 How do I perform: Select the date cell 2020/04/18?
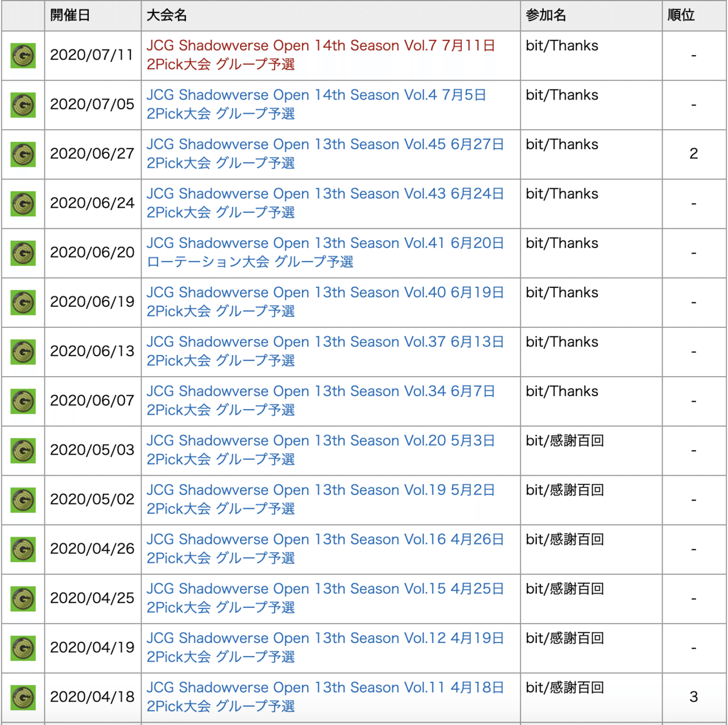92,697
